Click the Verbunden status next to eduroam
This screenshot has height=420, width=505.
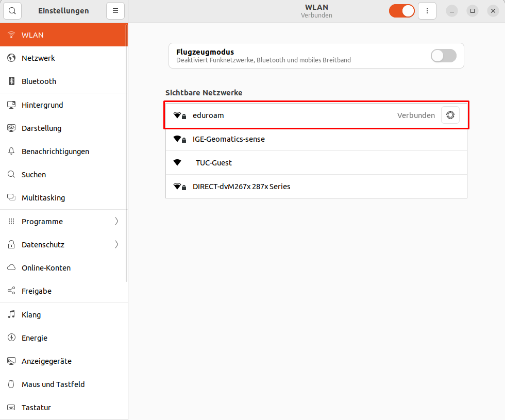coord(416,115)
